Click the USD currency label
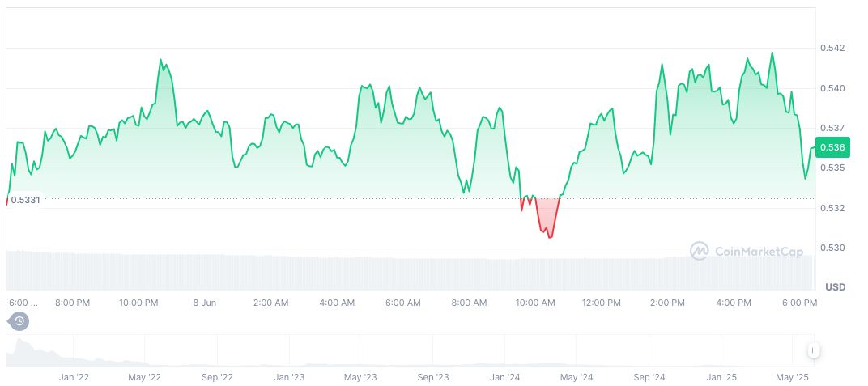Viewport: 868px width, 386px height. [x=835, y=287]
